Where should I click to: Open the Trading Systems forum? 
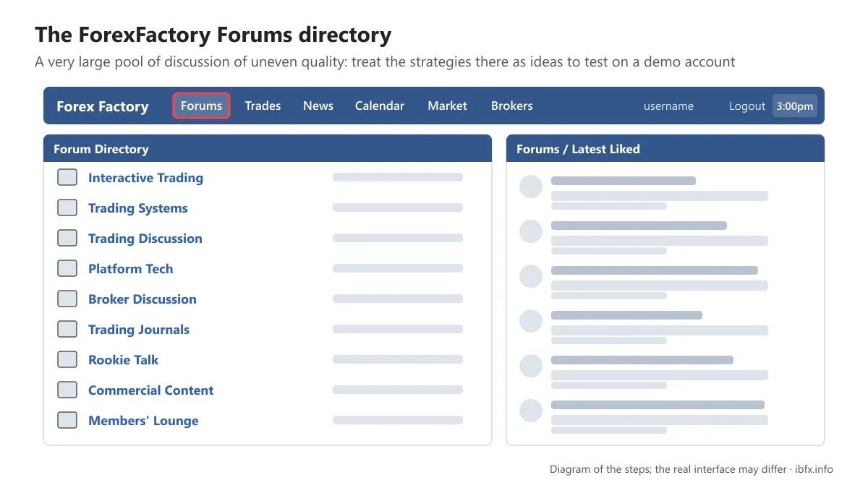point(137,208)
